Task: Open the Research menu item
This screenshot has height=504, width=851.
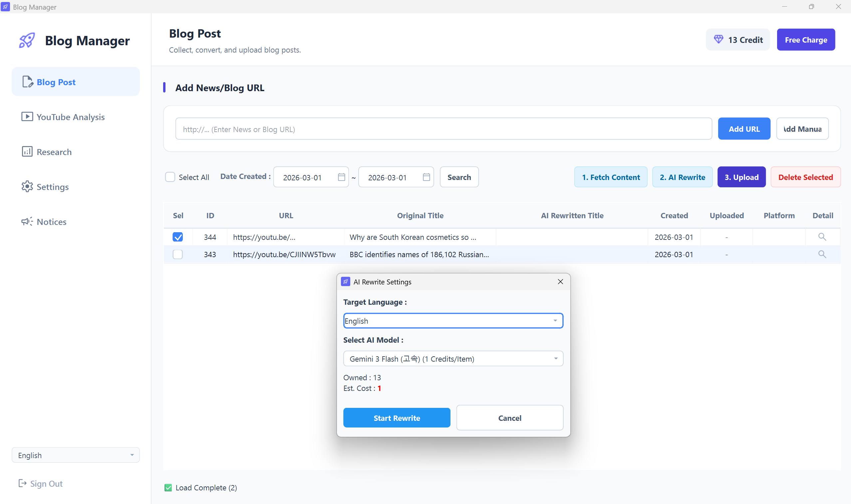Action: point(54,152)
